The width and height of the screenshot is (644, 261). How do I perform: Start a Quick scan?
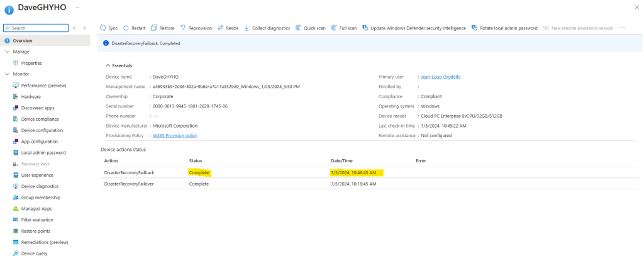pos(311,28)
